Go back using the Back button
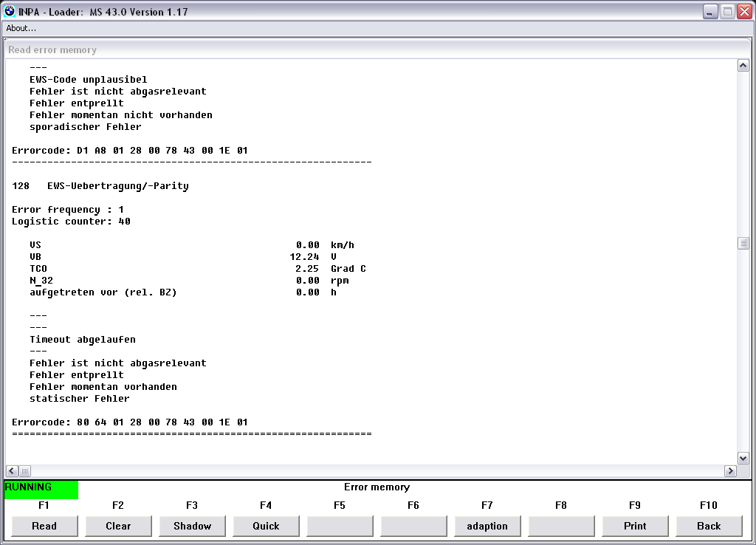756x545 pixels. pyautogui.click(x=709, y=526)
